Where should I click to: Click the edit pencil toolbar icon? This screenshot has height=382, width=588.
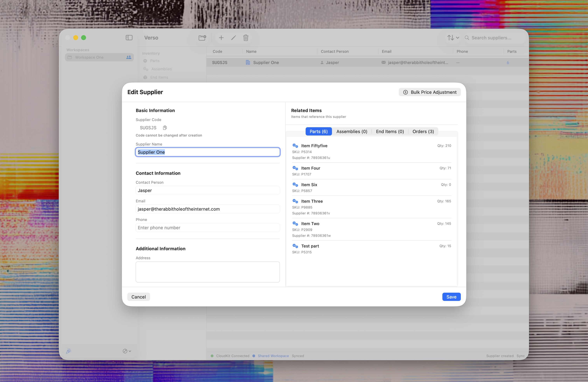(234, 38)
